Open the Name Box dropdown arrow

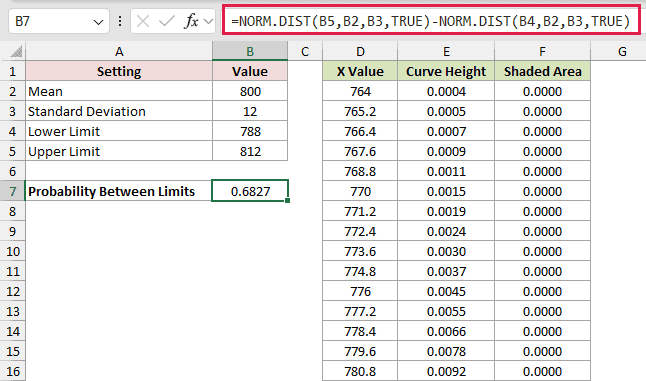click(98, 22)
